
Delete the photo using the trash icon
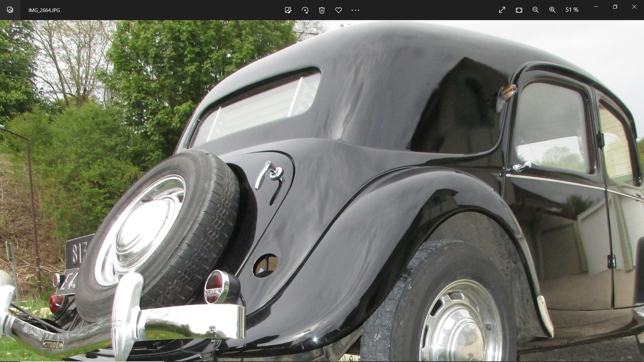322,10
